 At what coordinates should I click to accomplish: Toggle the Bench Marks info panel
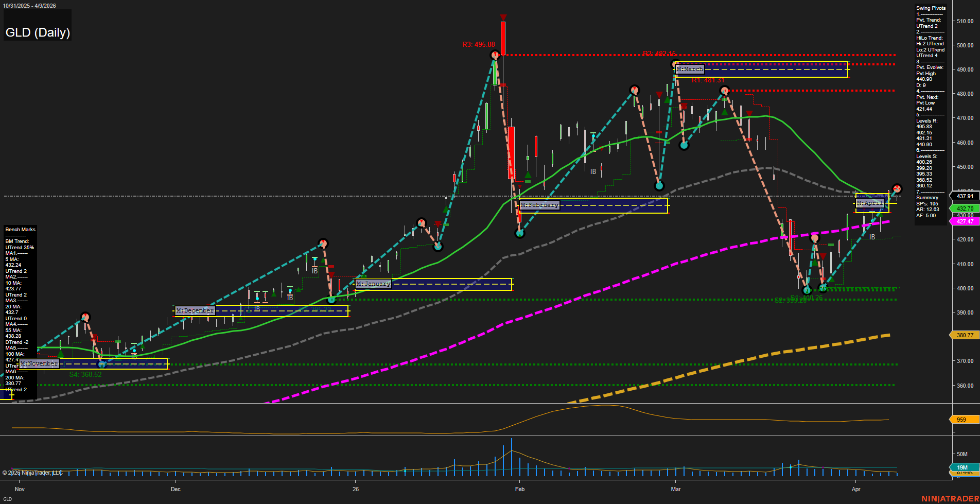(20, 229)
